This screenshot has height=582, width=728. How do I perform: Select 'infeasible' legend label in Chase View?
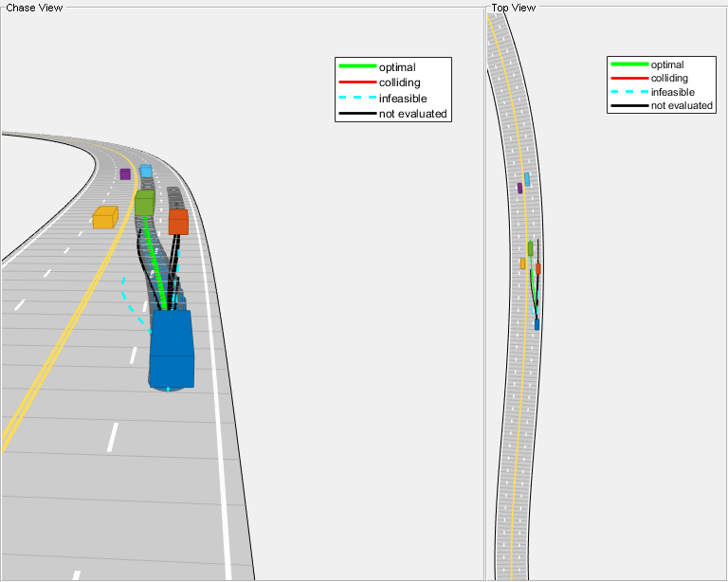(x=403, y=99)
